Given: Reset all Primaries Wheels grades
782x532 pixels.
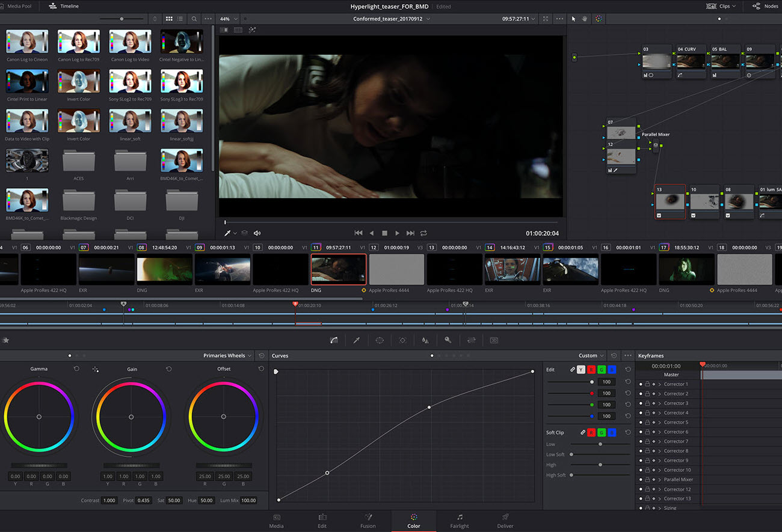Looking at the screenshot, I should [262, 355].
